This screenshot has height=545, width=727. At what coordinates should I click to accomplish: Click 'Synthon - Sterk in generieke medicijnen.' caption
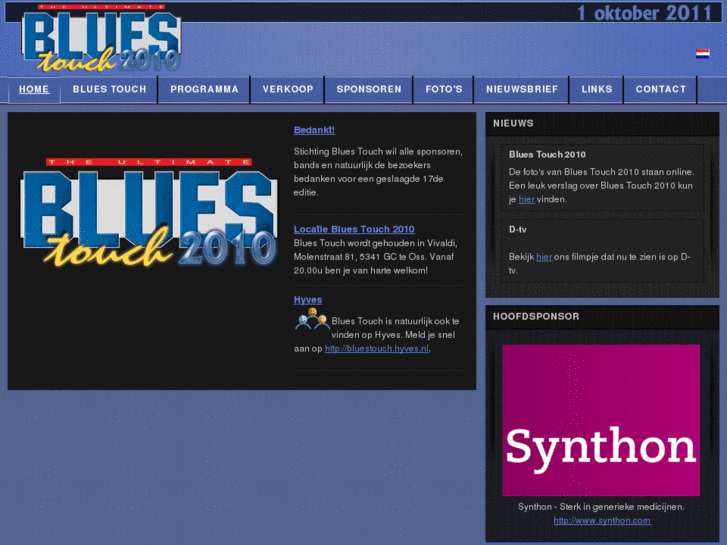[x=601, y=507]
